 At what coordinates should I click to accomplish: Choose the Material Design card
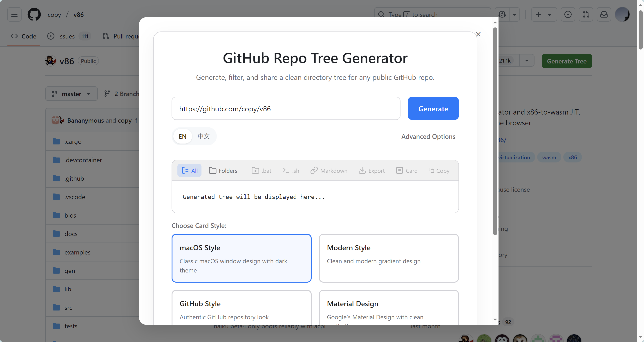(389, 308)
